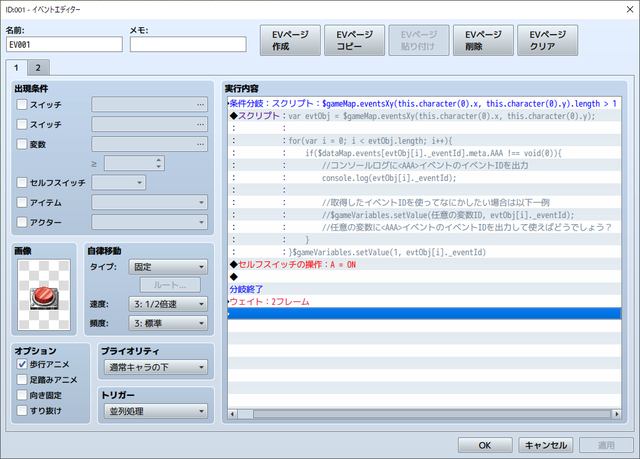The width and height of the screenshot is (640, 459).
Task: Select the スクリプト var evtObj line
Action: click(x=424, y=116)
